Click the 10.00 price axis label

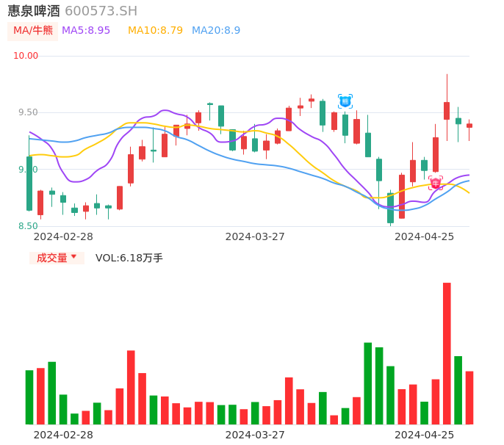click(x=26, y=56)
